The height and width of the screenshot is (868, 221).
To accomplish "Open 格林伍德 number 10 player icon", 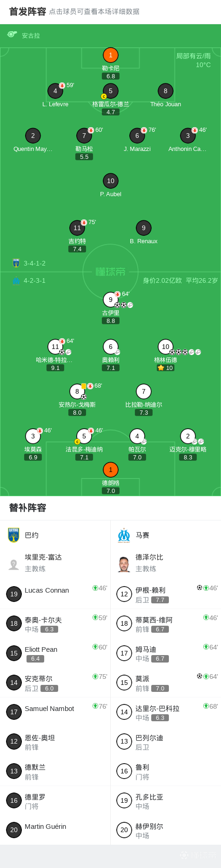I will click(x=165, y=346).
